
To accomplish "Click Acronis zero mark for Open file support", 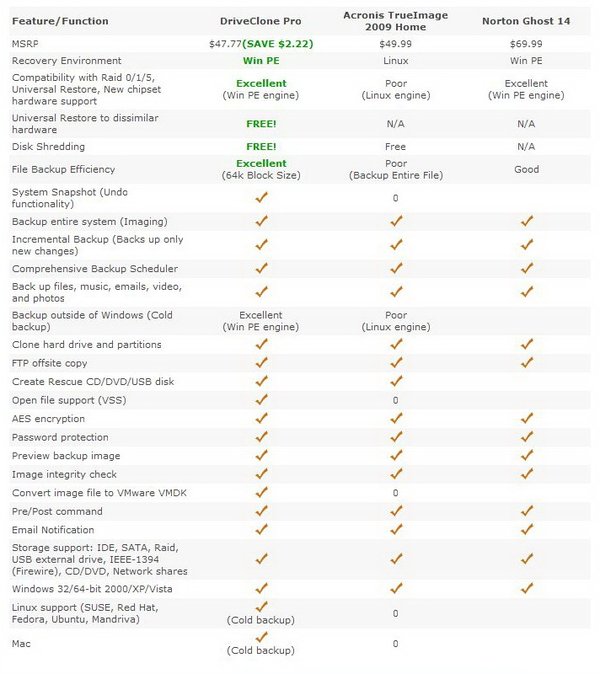I will click(x=395, y=400).
